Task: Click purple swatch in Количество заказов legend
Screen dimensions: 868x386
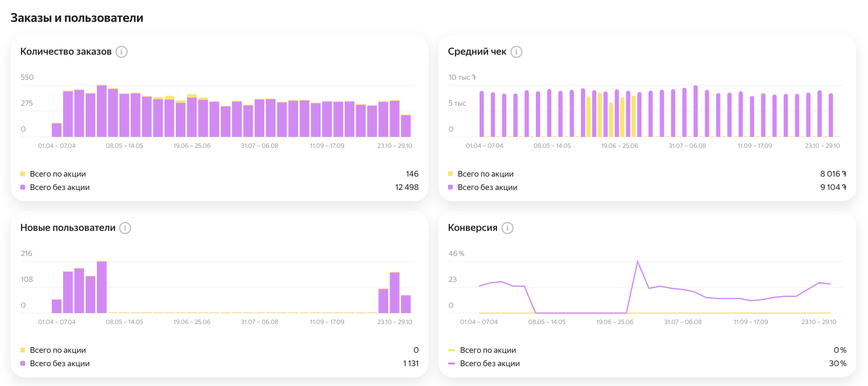Action: (23, 187)
